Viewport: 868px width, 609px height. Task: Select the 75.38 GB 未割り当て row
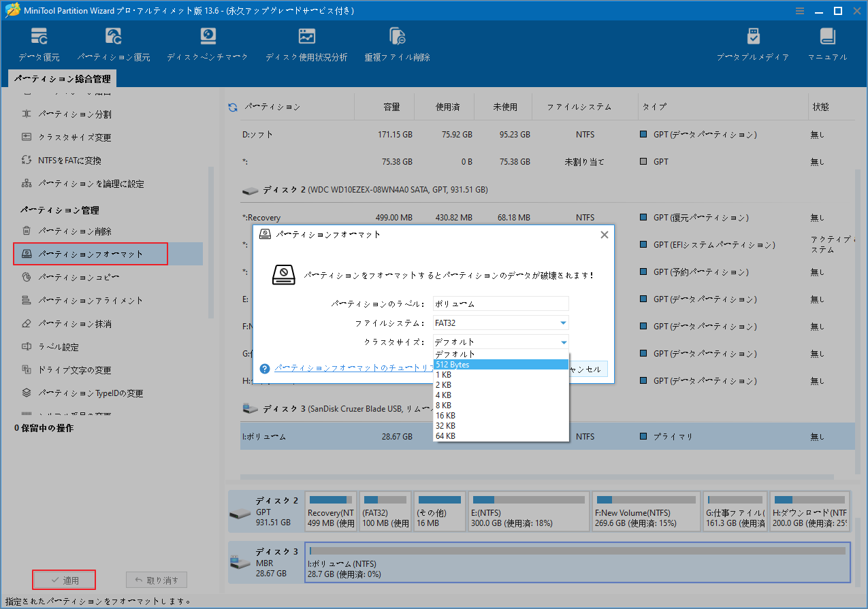click(x=547, y=162)
